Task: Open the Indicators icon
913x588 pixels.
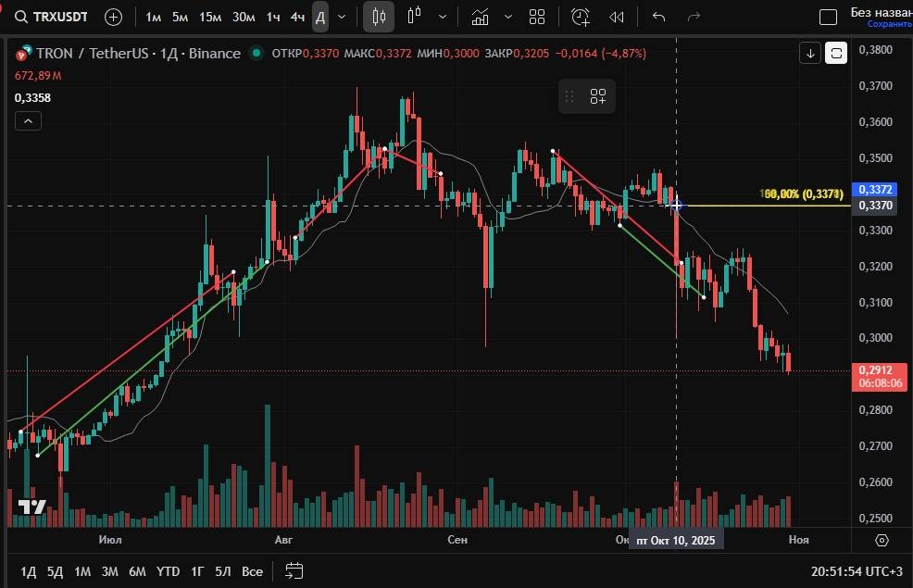Action: (480, 17)
